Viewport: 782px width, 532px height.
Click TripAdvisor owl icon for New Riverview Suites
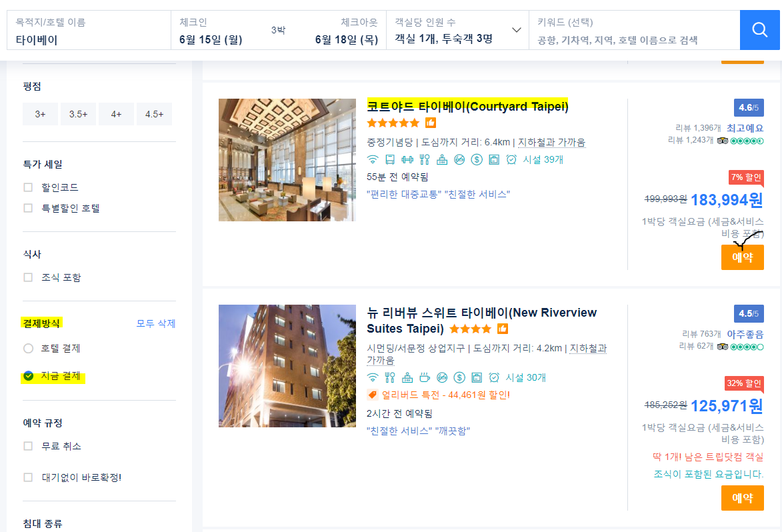[x=722, y=347]
